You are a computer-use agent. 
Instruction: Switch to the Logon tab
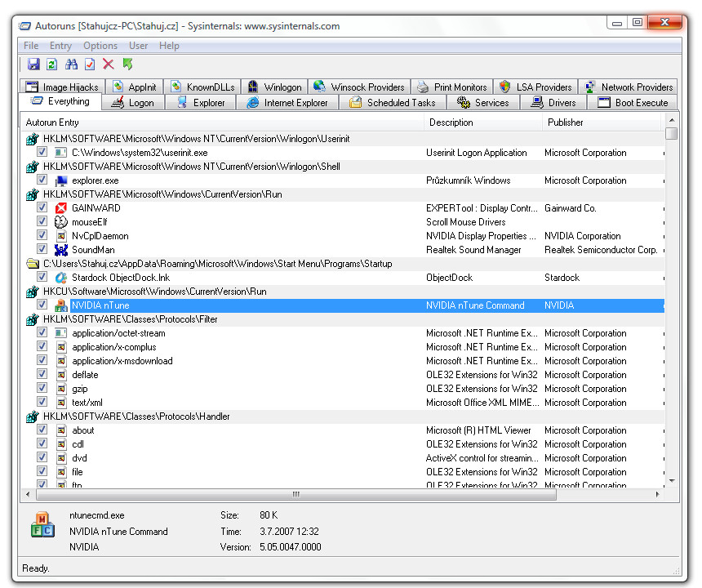[133, 103]
